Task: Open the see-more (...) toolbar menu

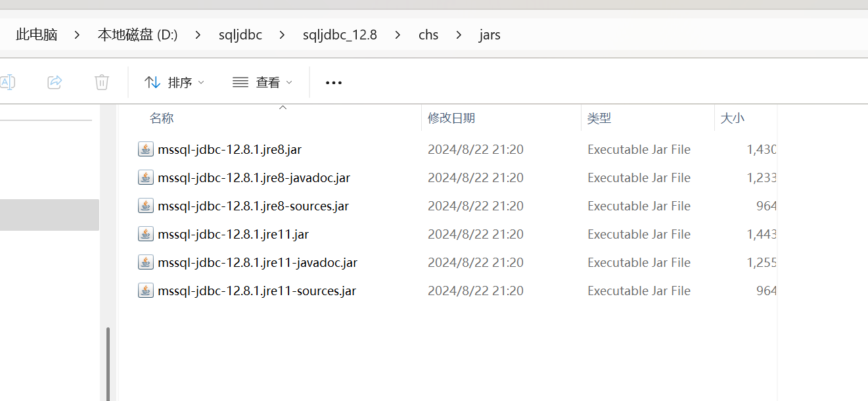Action: click(333, 82)
